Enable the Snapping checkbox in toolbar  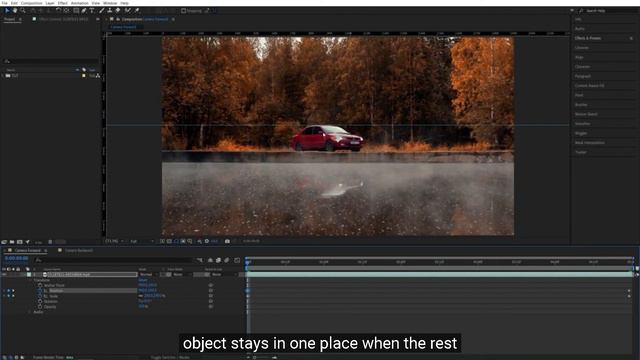coord(184,11)
